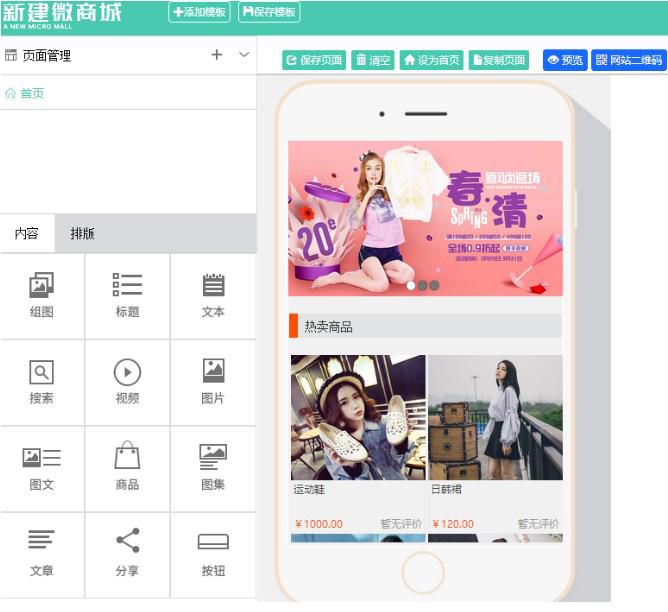
Task: Select the second carousel dot on the banner
Action: coord(423,285)
